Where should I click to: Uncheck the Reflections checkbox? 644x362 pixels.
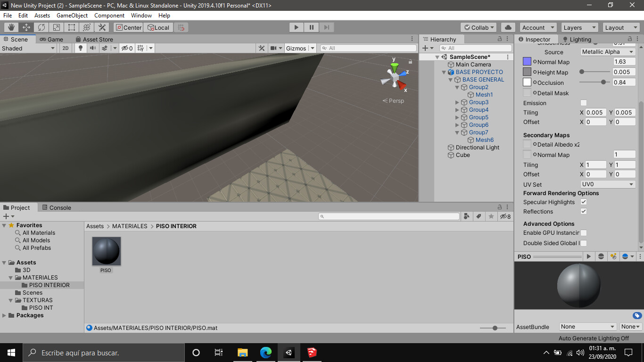(x=584, y=211)
